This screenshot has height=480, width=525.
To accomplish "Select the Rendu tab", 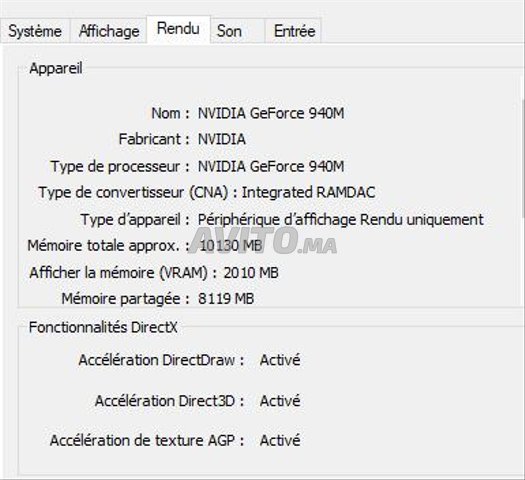I will (x=178, y=29).
